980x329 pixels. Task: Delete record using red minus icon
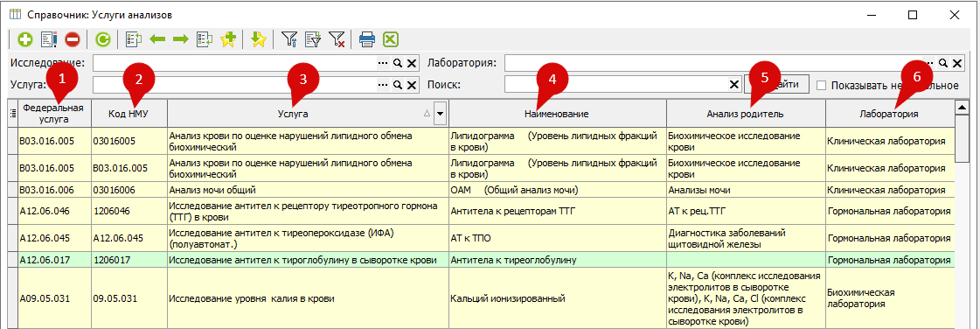72,40
